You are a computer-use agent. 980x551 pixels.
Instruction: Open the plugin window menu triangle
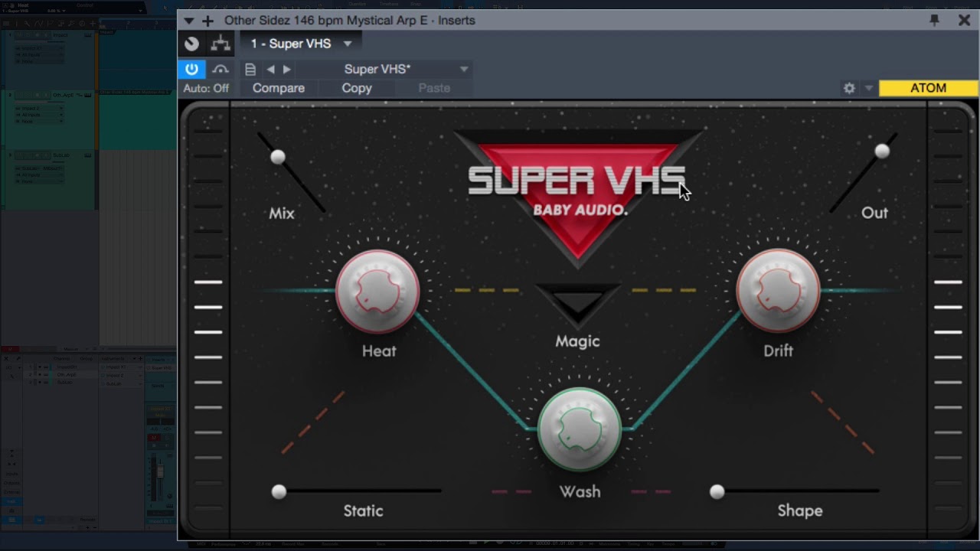coord(188,21)
